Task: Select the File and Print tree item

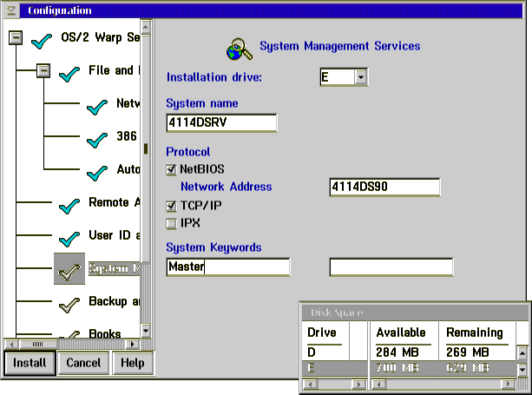Action: pos(114,70)
